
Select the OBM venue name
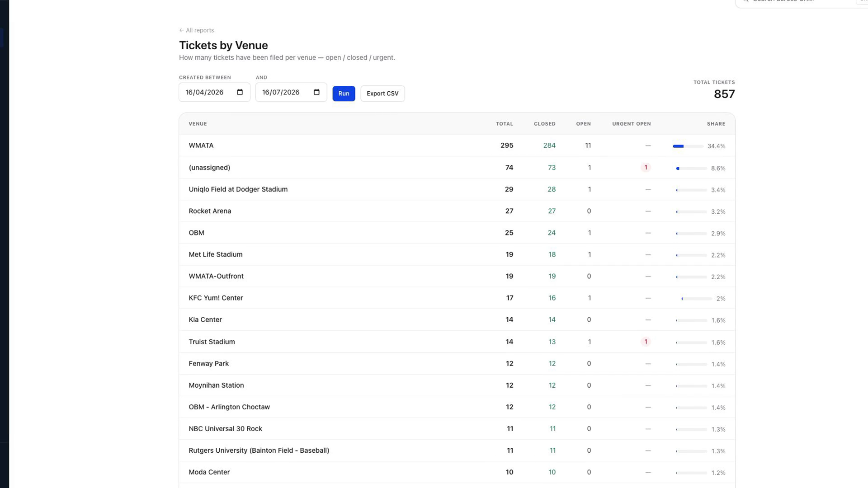[x=197, y=233]
